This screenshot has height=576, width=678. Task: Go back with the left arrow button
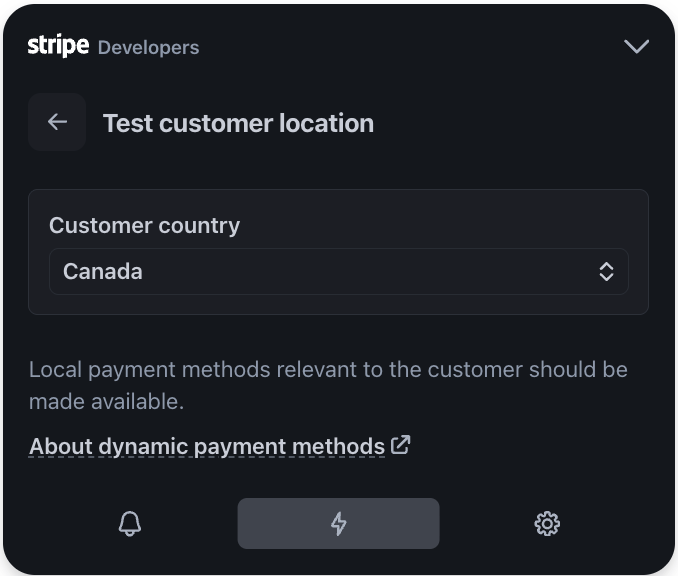[57, 122]
